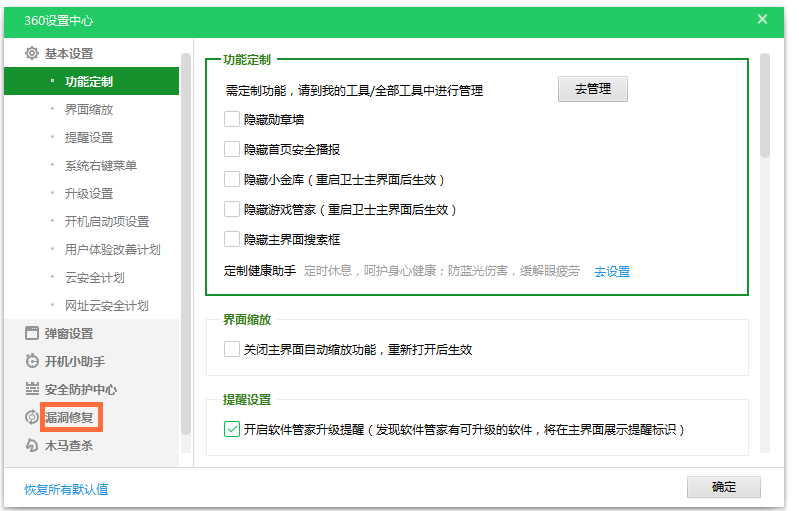This screenshot has height=511, width=799.
Task: Open the 去设置 link for 健康助手
Action: tap(612, 272)
